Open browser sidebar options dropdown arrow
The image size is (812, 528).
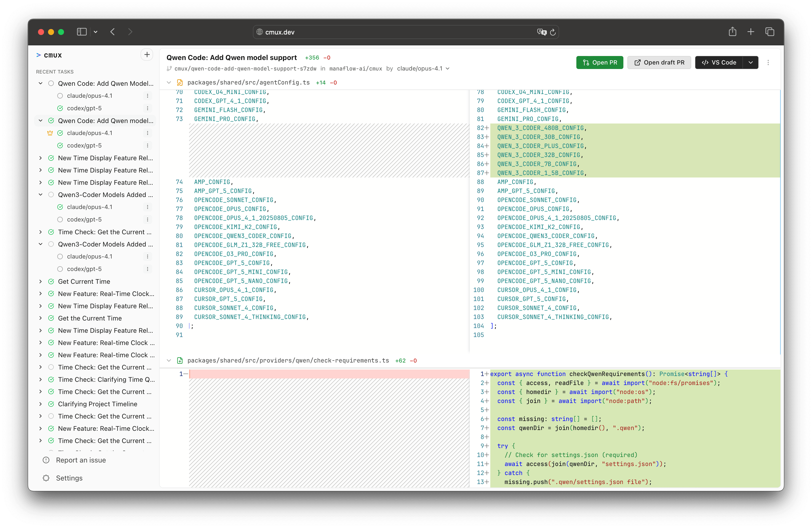click(x=96, y=32)
